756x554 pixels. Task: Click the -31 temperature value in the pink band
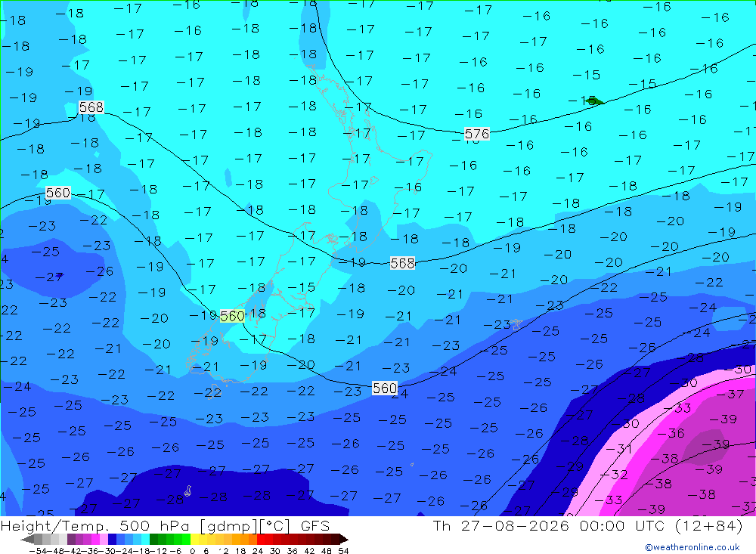coord(618,449)
